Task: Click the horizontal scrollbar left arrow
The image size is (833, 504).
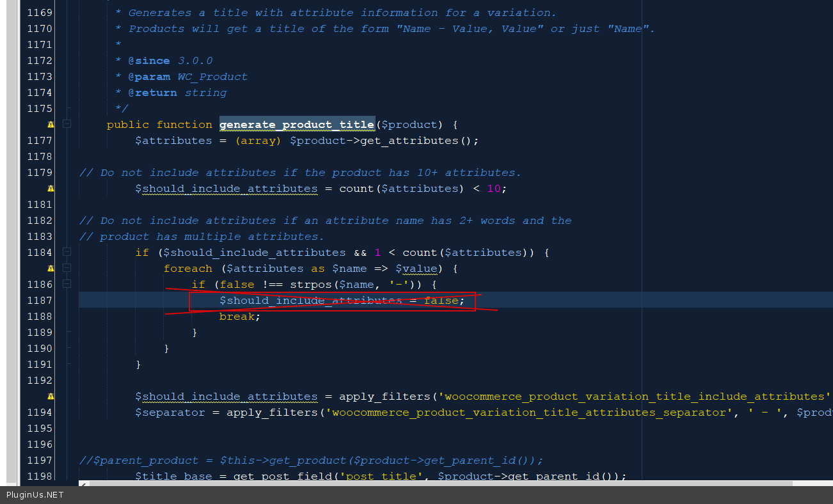Action: [x=83, y=484]
